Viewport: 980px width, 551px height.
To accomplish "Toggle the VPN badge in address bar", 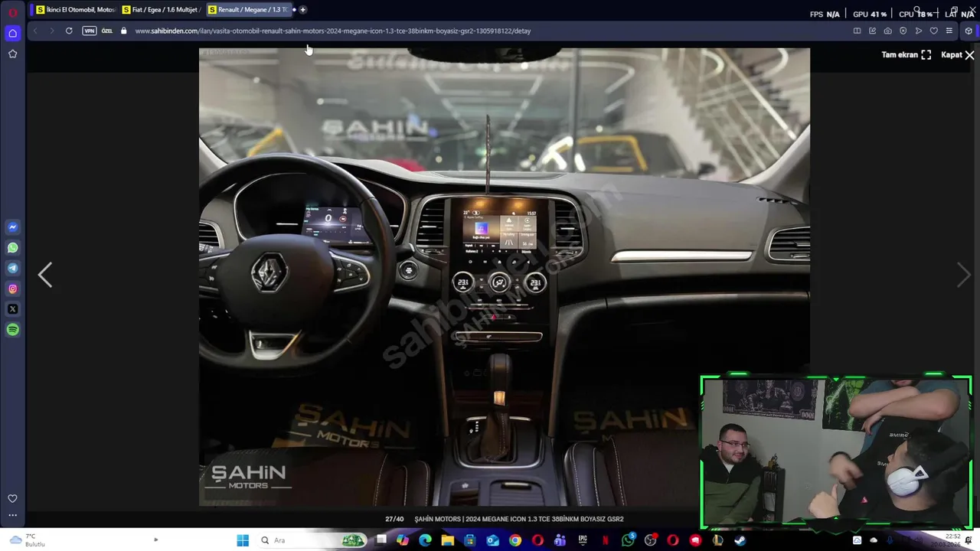I will pos(90,31).
